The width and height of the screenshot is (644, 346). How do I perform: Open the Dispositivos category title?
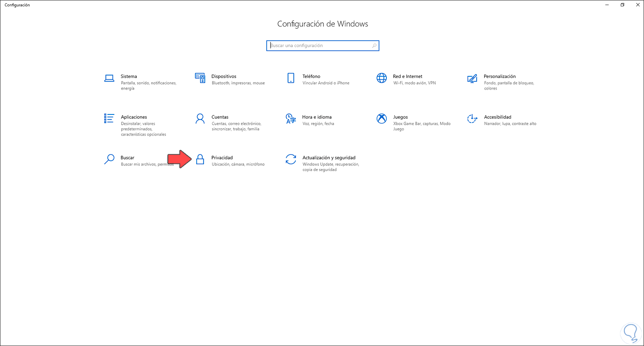tap(224, 76)
